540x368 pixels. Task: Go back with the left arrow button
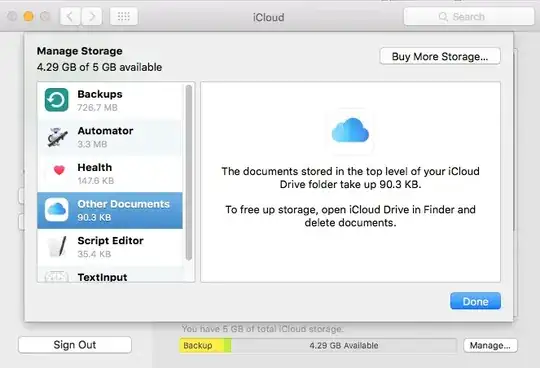(70, 16)
